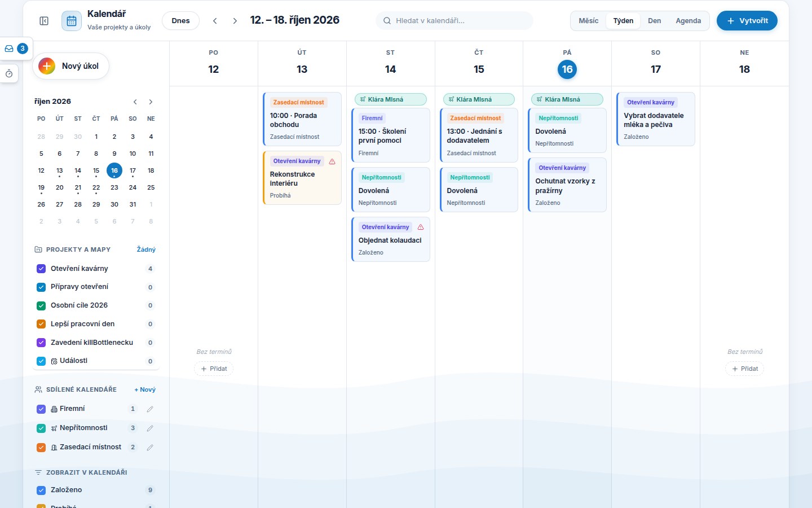Focus the Hledat v kalendáři search field
The height and width of the screenshot is (508, 812).
454,21
